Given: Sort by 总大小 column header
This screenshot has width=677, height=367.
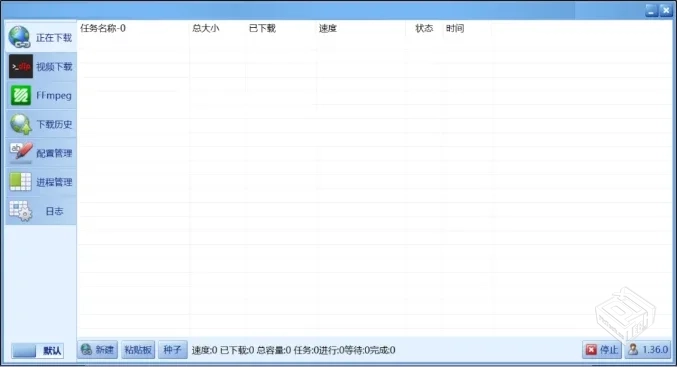Looking at the screenshot, I should 206,28.
